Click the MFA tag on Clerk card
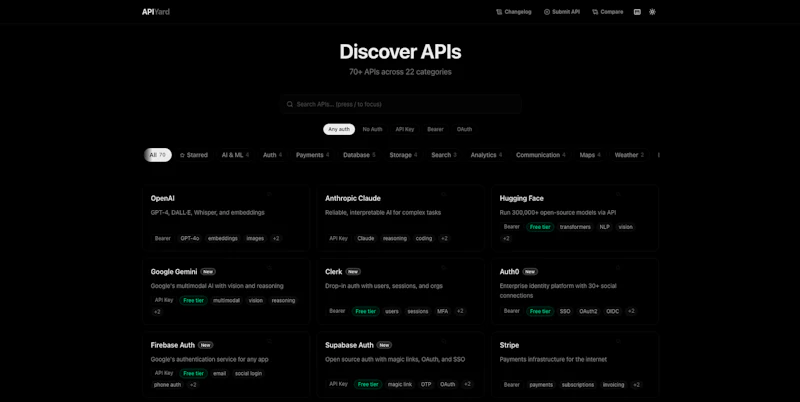Screen dimensions: 800x402 [x=442, y=311]
